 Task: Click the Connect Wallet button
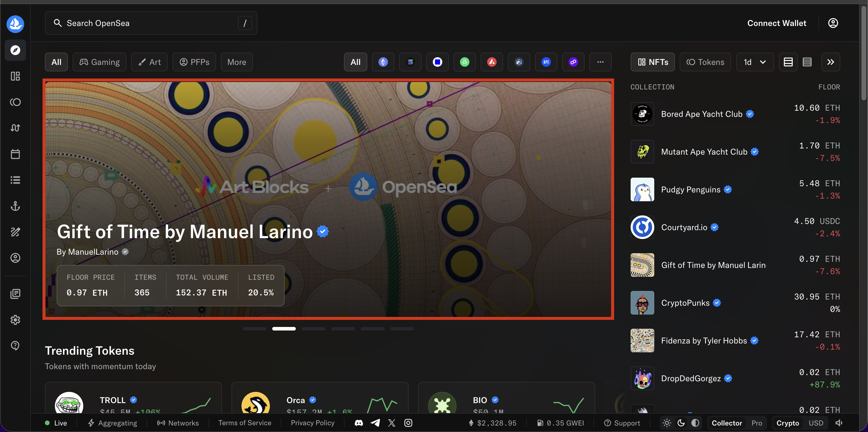[x=777, y=23]
